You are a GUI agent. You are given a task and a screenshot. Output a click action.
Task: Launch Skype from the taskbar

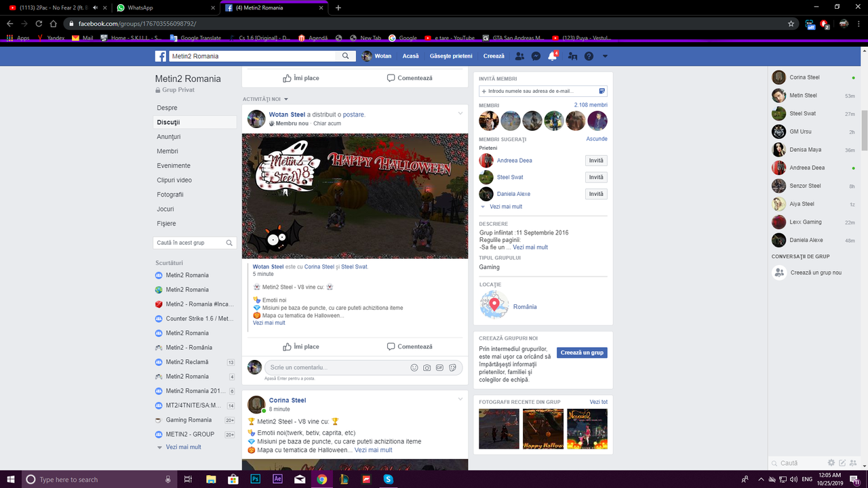388,479
